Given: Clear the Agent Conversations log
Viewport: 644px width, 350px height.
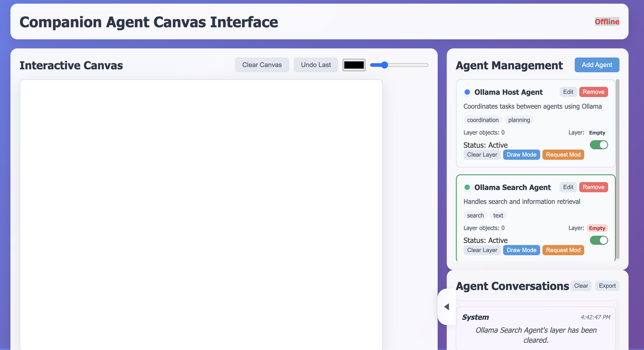Looking at the screenshot, I should [581, 286].
